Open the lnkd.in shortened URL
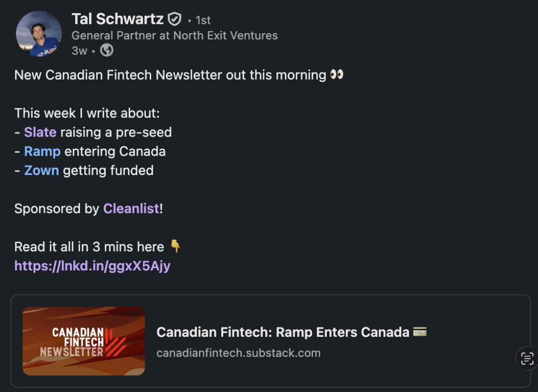This screenshot has height=392, width=538. point(92,266)
